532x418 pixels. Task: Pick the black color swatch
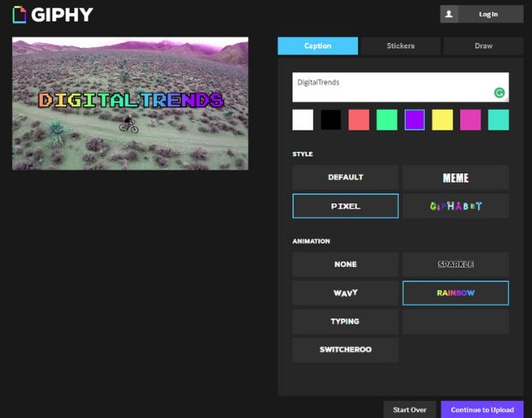tap(331, 120)
